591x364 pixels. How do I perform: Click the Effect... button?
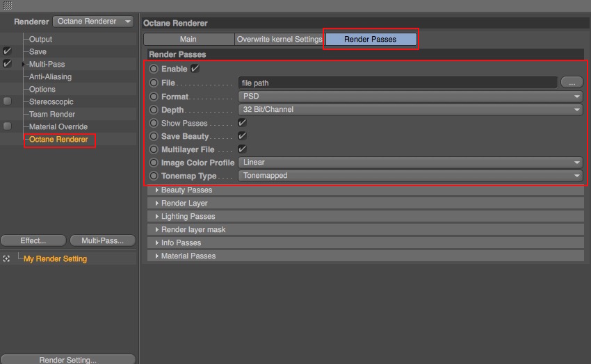click(33, 240)
